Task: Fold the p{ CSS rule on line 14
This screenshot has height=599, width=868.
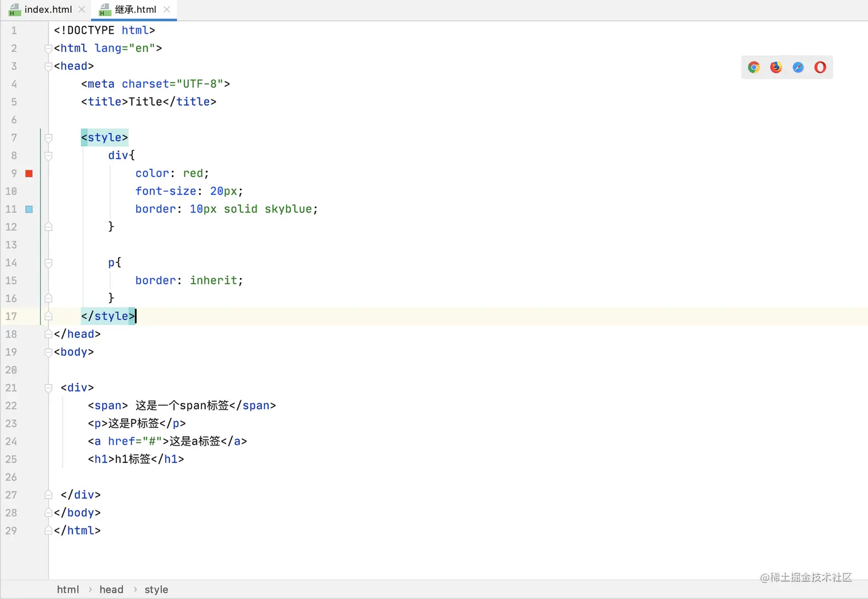Action: (48, 263)
